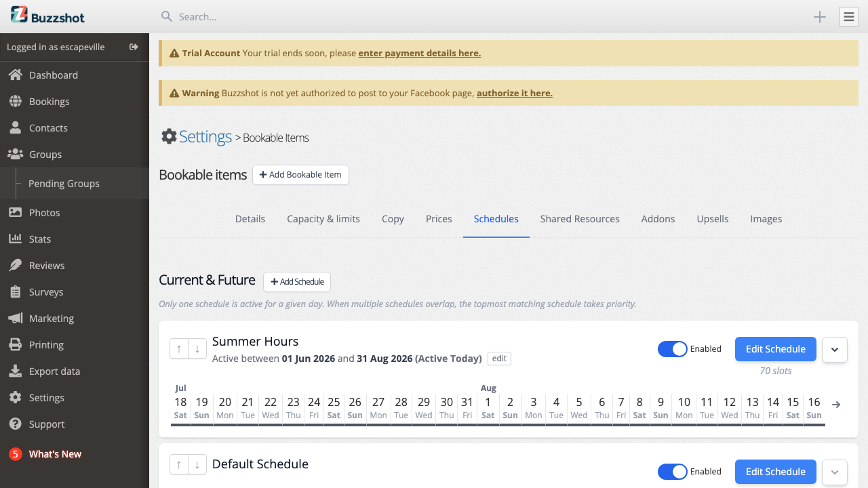Image resolution: width=868 pixels, height=488 pixels.
Task: Move Summer Hours schedule up
Action: [178, 348]
